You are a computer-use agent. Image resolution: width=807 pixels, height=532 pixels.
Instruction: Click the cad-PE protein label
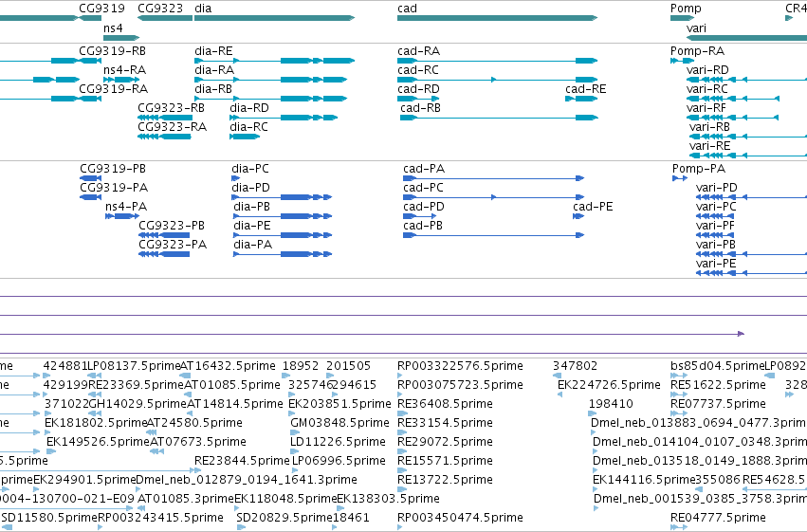point(593,207)
